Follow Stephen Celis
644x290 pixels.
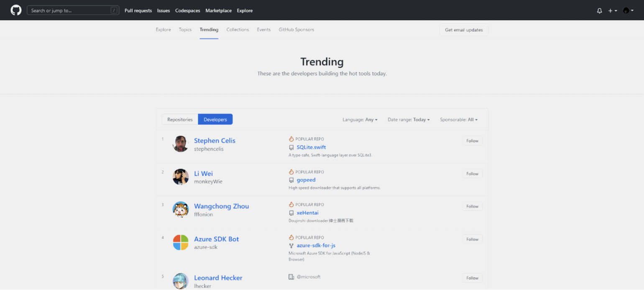472,141
